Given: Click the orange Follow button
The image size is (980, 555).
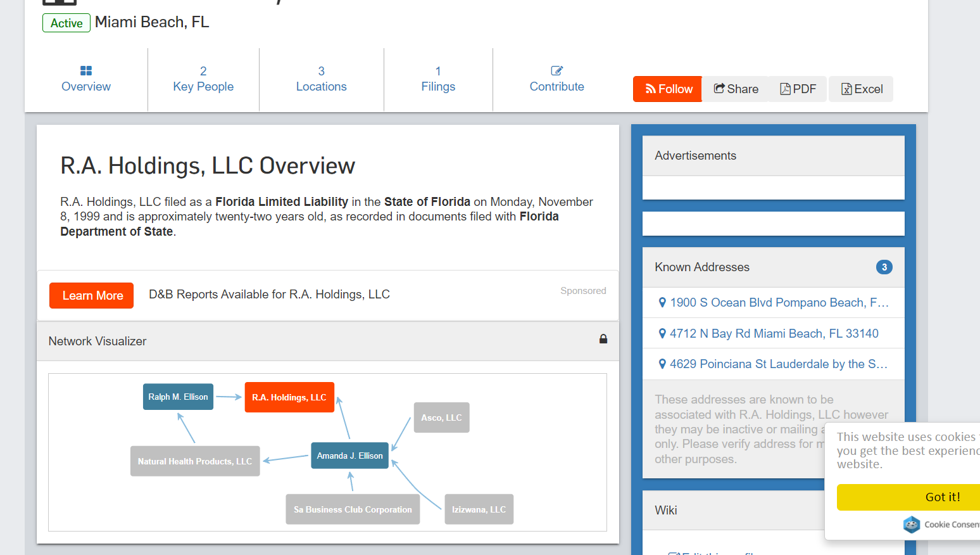Looking at the screenshot, I should [668, 89].
